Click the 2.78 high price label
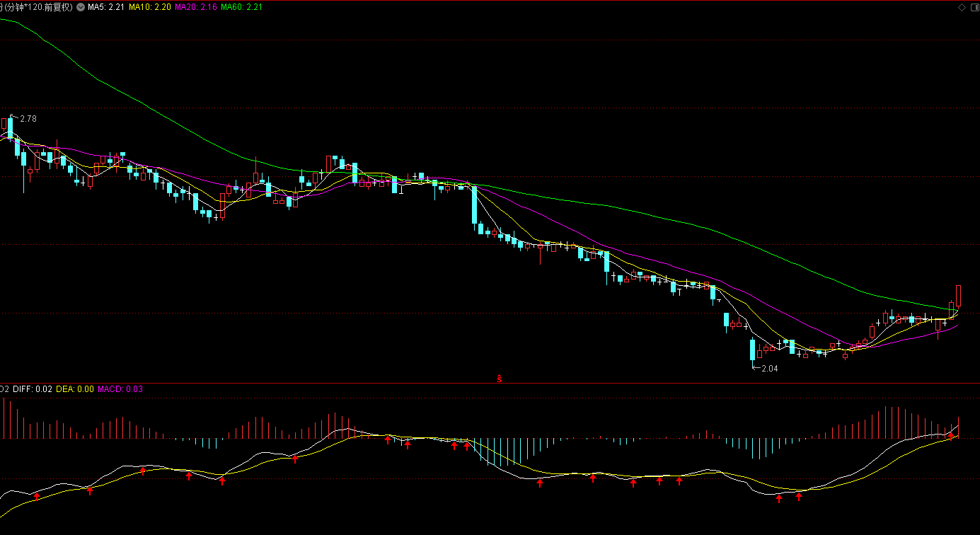This screenshot has width=980, height=535. pyautogui.click(x=28, y=119)
